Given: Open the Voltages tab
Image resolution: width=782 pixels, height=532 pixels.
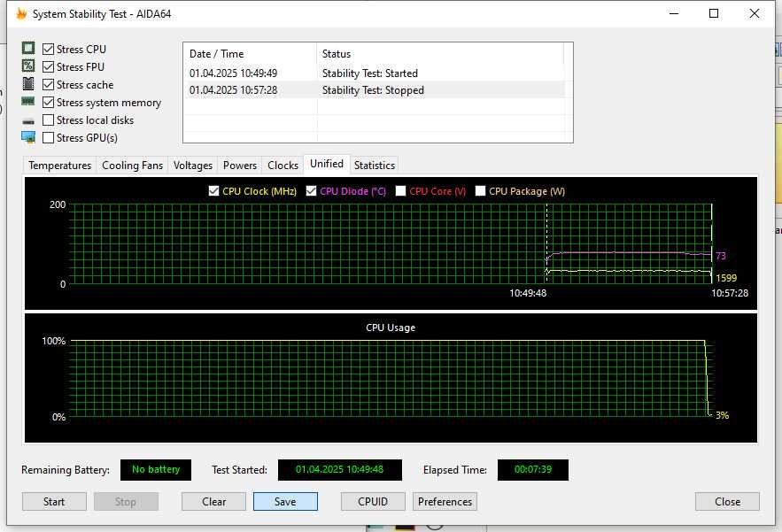Looking at the screenshot, I should point(192,165).
